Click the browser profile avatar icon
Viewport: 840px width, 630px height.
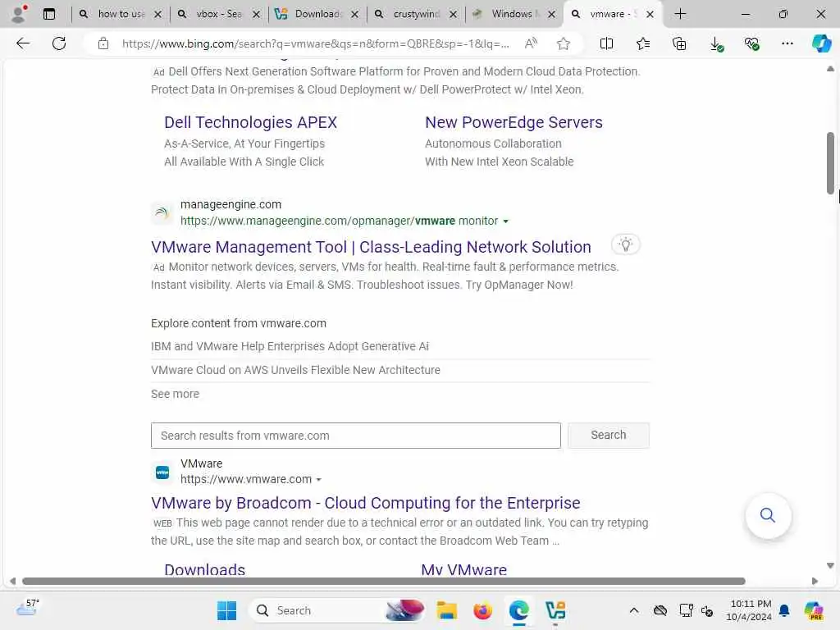(x=18, y=14)
